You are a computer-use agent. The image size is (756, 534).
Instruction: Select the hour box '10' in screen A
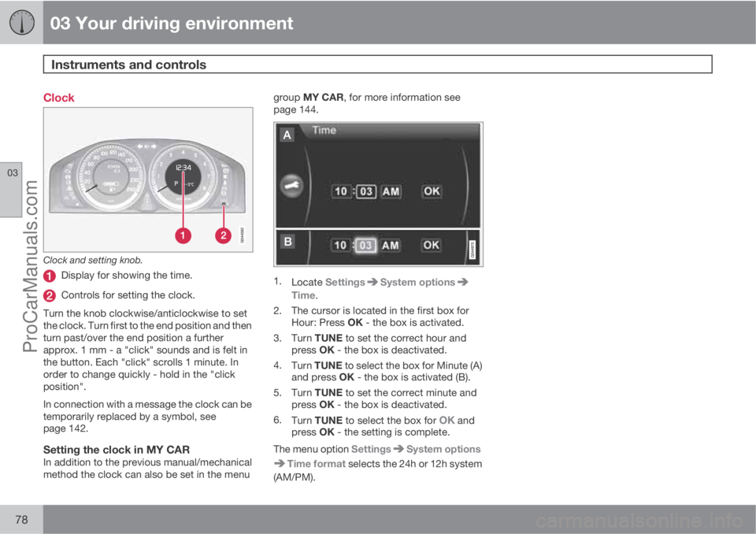click(x=341, y=191)
